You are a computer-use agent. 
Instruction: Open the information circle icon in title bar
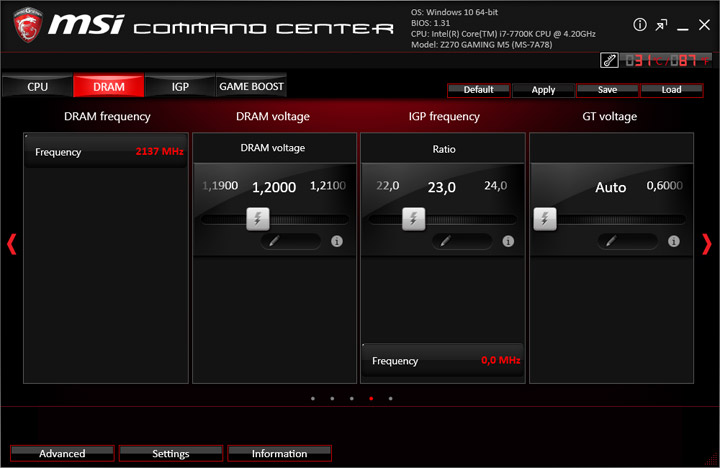(640, 25)
